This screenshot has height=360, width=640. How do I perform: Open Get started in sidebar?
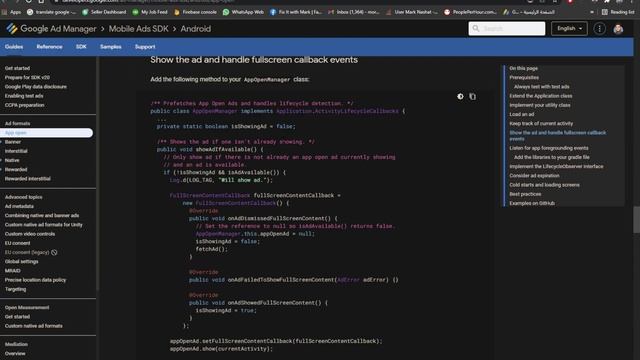pos(17,68)
